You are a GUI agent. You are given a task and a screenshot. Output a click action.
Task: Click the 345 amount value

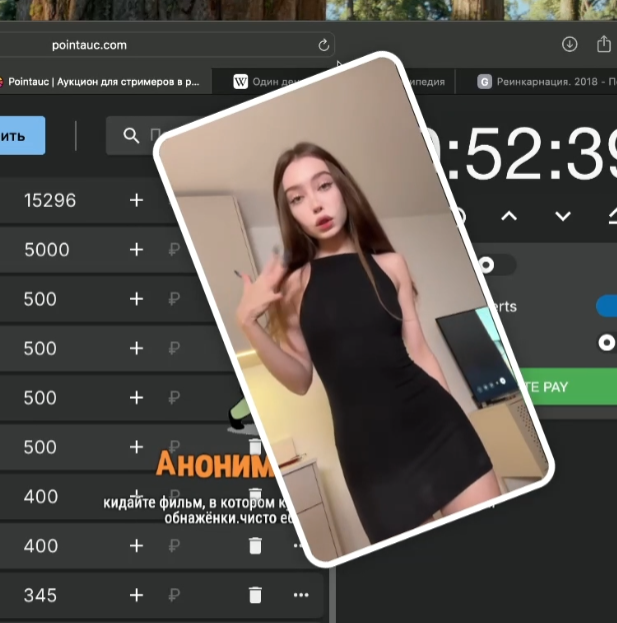(40, 595)
